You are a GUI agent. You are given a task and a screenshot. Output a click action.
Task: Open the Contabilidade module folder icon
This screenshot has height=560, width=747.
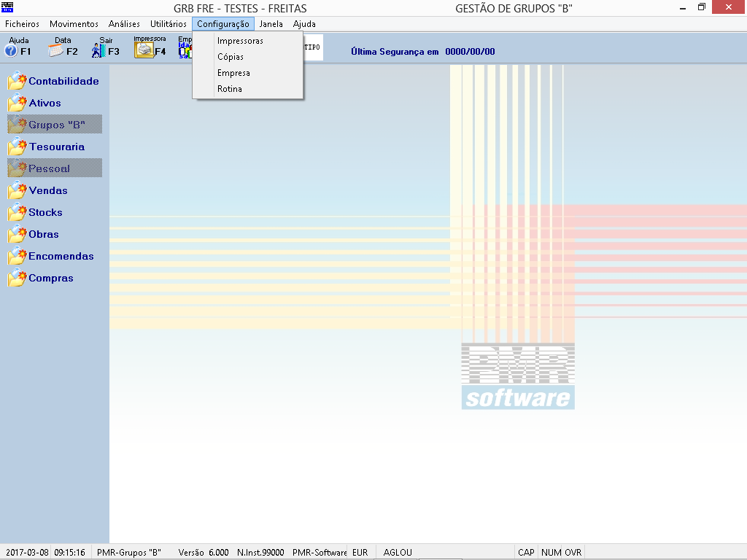(x=18, y=81)
